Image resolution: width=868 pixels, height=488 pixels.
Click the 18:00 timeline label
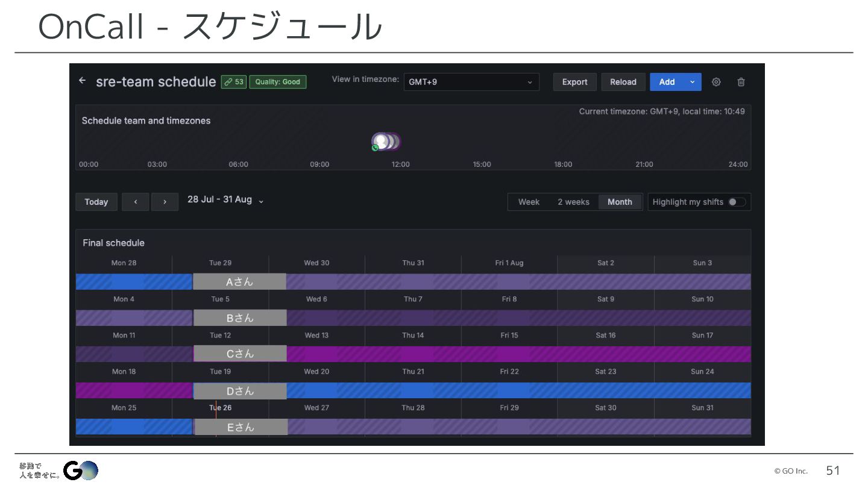563,164
